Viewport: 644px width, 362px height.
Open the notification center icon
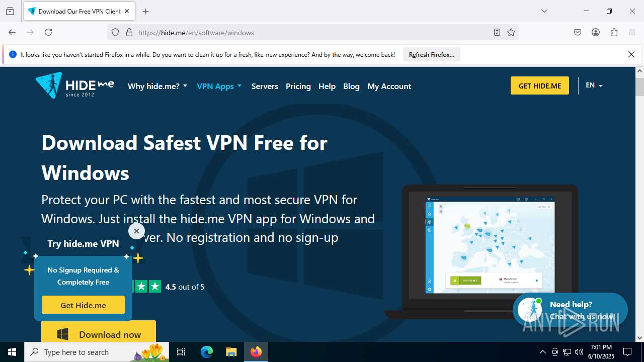tap(627, 352)
